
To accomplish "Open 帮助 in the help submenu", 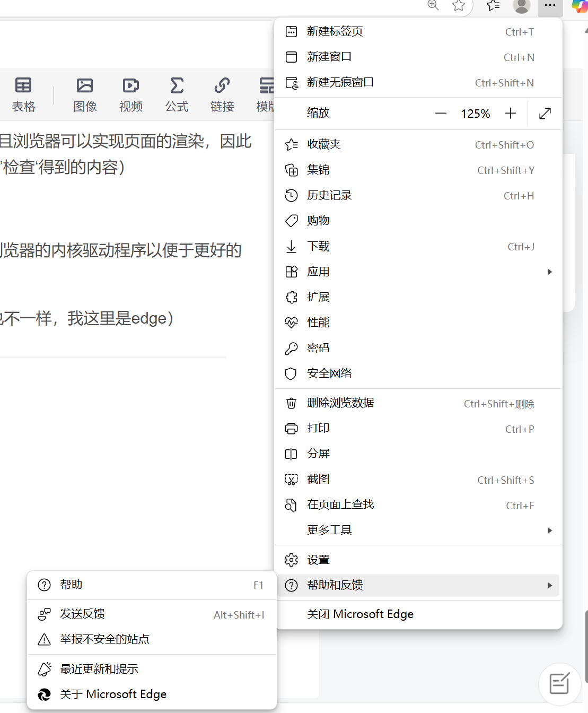I will [152, 585].
